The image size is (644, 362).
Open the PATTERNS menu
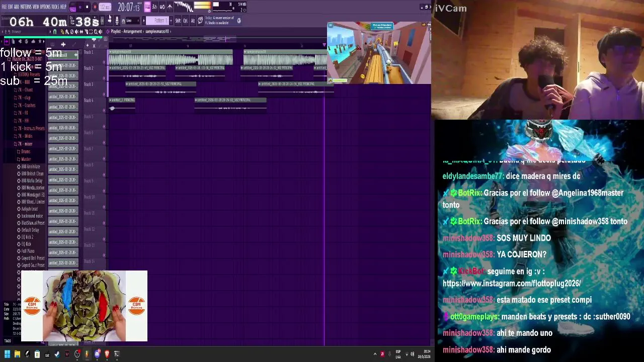pos(26,7)
